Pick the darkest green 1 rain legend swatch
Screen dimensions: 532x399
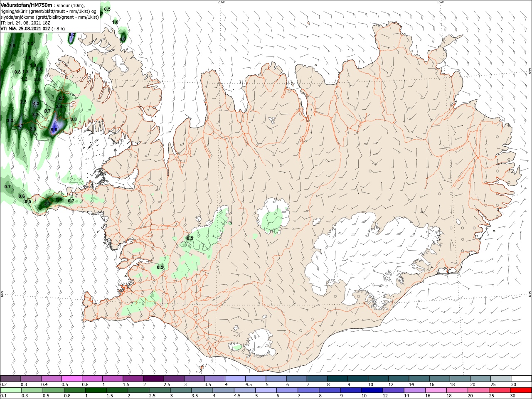[96, 390]
